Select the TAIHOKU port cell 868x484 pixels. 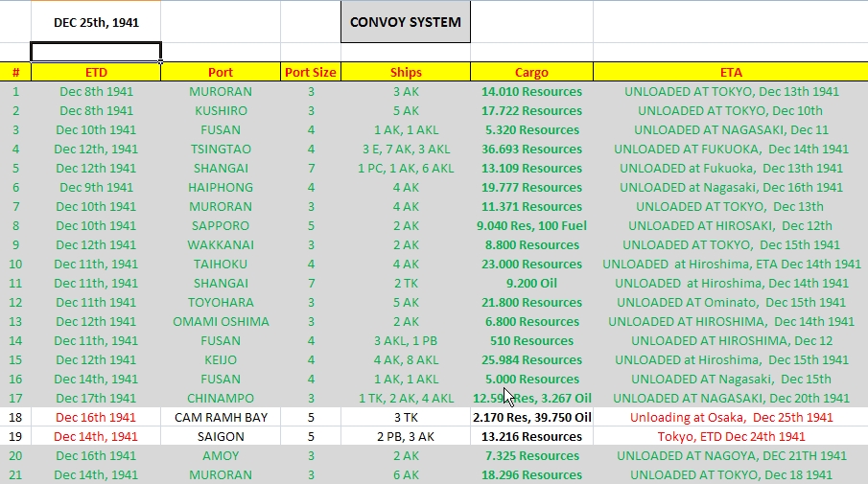(x=221, y=264)
